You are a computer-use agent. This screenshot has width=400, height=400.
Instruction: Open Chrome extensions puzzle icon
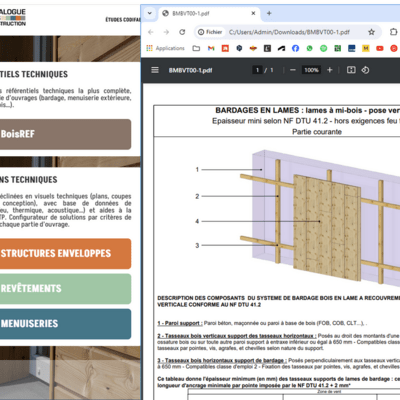(x=394, y=32)
